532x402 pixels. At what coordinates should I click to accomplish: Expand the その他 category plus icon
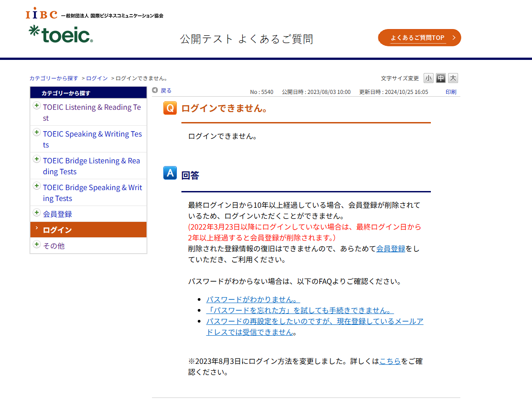[x=37, y=245]
